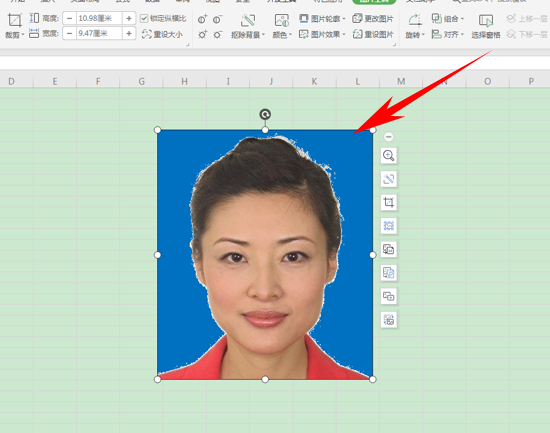550x433 pixels.
Task: Focus the height field showing 10.98厘米
Action: pos(99,18)
